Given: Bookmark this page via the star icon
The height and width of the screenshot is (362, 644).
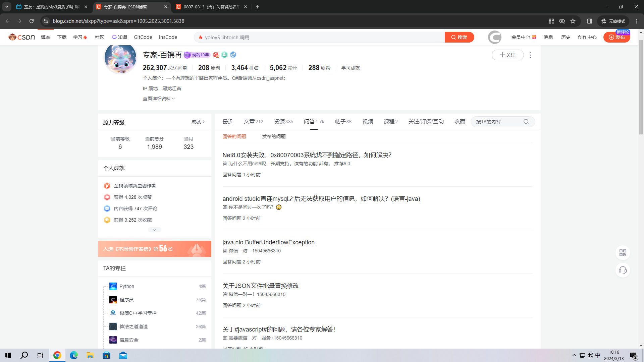Looking at the screenshot, I should tap(573, 21).
